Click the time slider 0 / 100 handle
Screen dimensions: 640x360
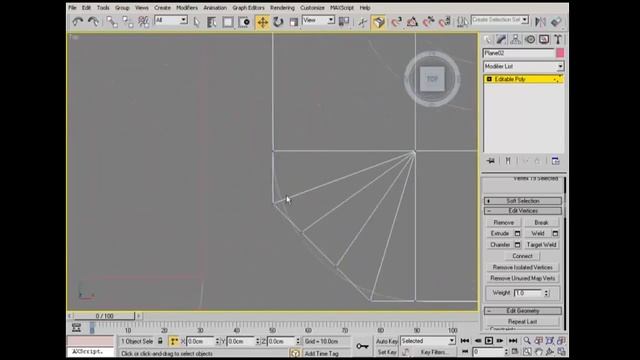104,316
